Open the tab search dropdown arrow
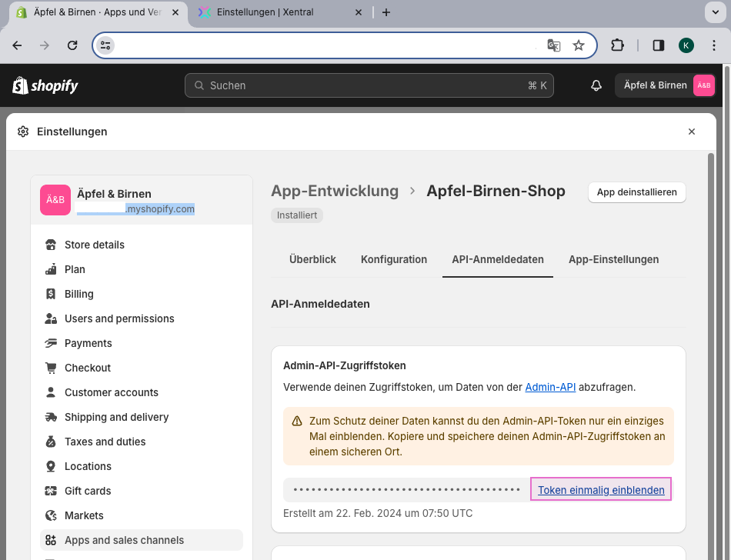This screenshot has width=731, height=560. (713, 12)
